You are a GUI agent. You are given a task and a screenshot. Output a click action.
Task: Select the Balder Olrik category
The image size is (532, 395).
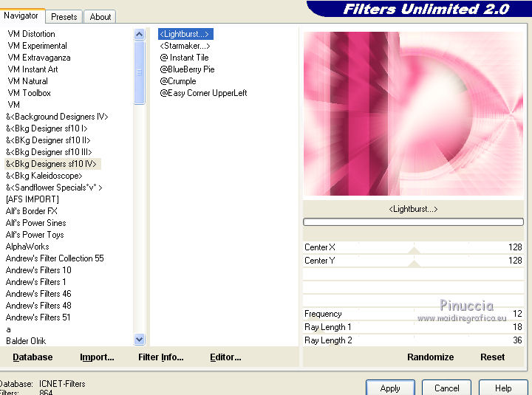[x=26, y=341]
